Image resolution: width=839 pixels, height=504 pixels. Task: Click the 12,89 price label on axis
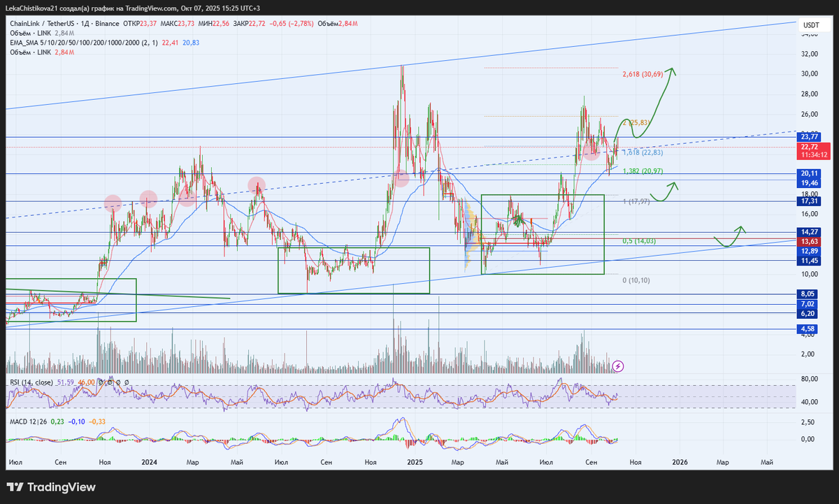coord(809,251)
